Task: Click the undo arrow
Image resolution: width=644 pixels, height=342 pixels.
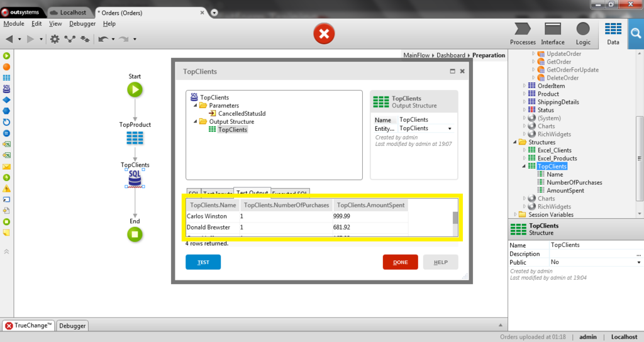Action: click(x=103, y=39)
